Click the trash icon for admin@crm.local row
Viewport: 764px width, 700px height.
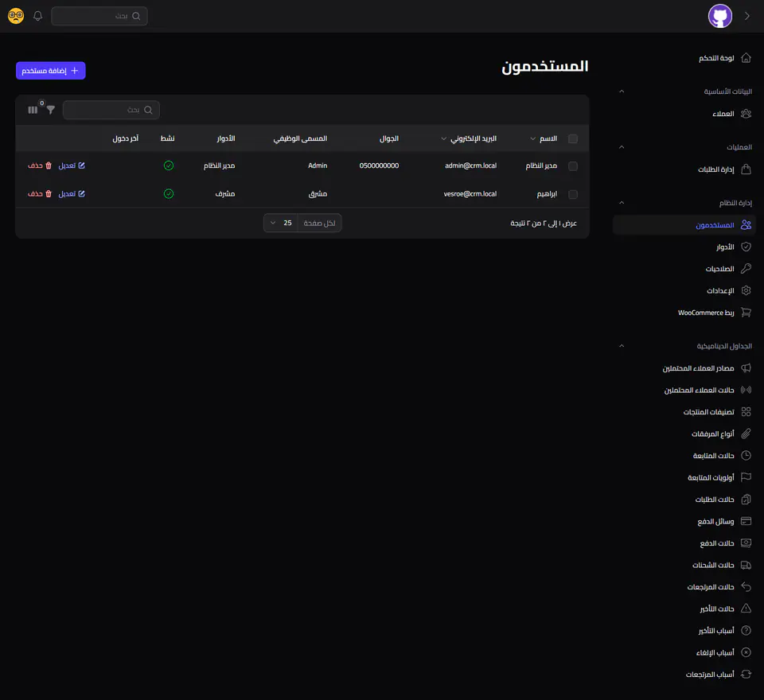(x=49, y=165)
